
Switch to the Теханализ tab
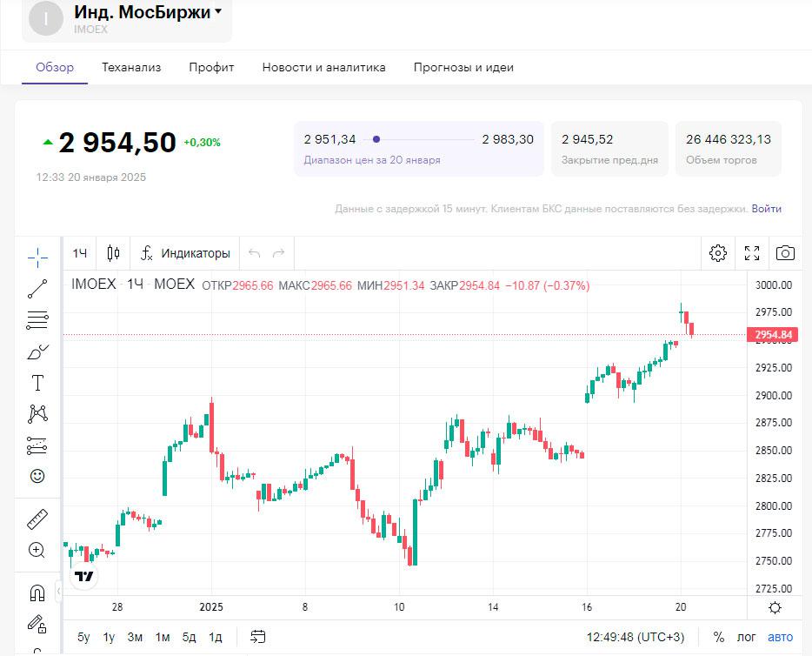point(131,67)
